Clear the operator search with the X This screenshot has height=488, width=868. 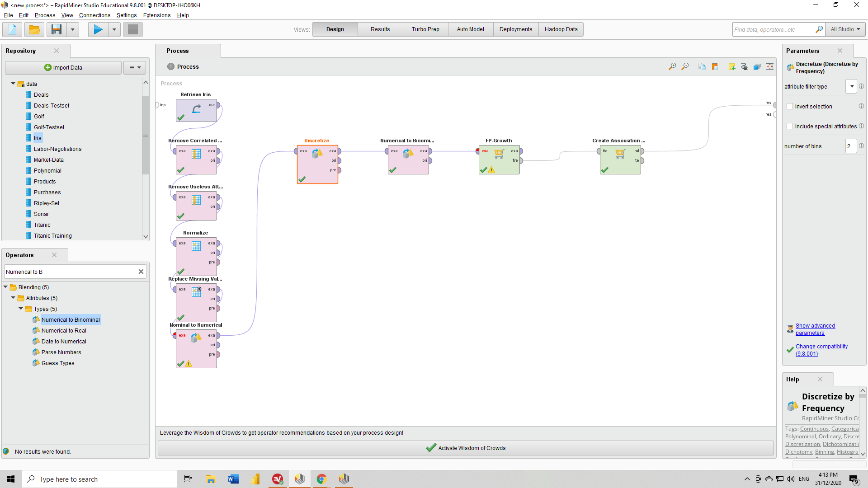141,272
